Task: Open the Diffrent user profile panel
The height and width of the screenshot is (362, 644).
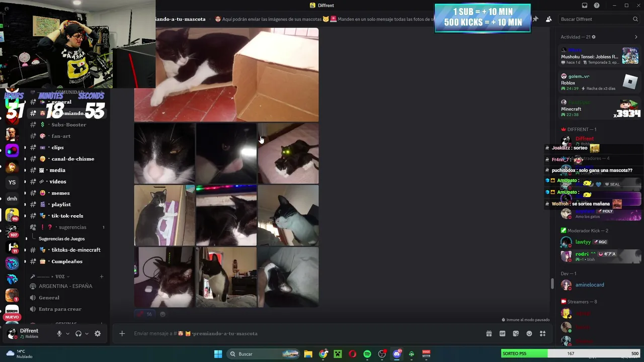Action: click(x=29, y=333)
